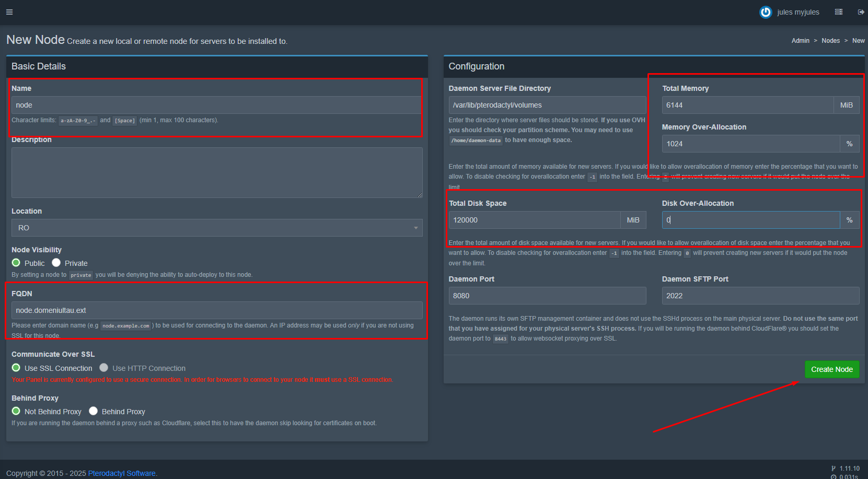Focus the Description text area
Screen dimensions: 868x479
(217, 172)
